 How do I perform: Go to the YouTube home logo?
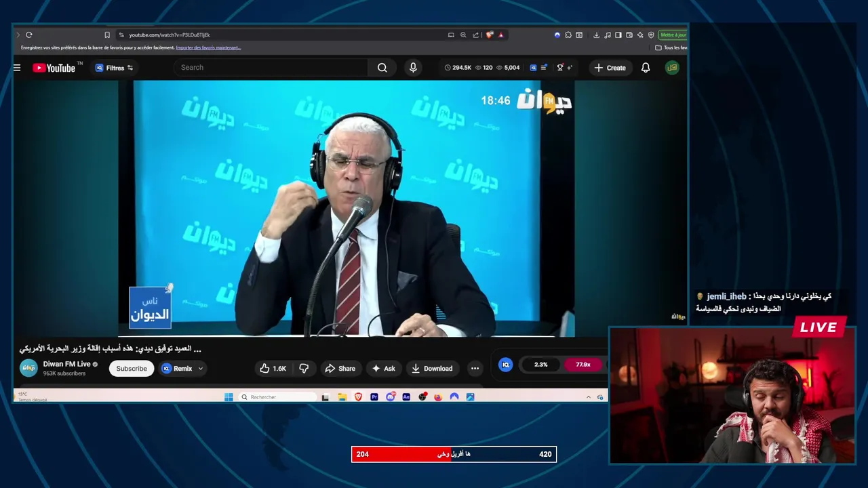pyautogui.click(x=54, y=68)
